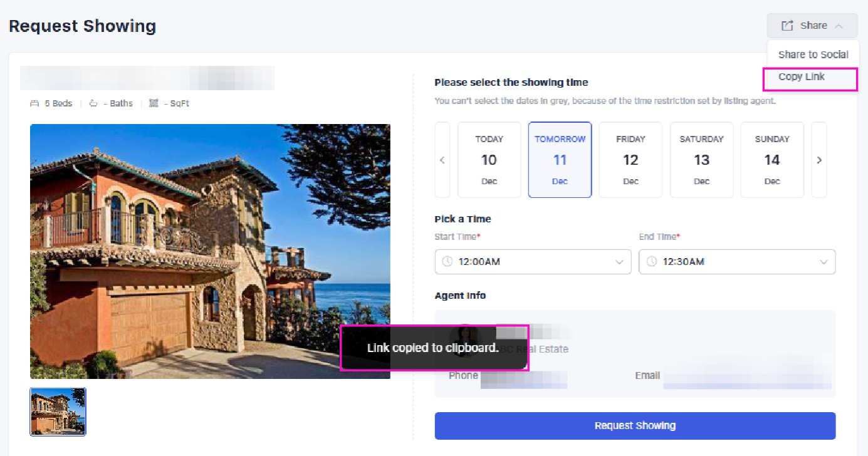Show next dates arrow
This screenshot has height=456, width=868.
(x=819, y=160)
